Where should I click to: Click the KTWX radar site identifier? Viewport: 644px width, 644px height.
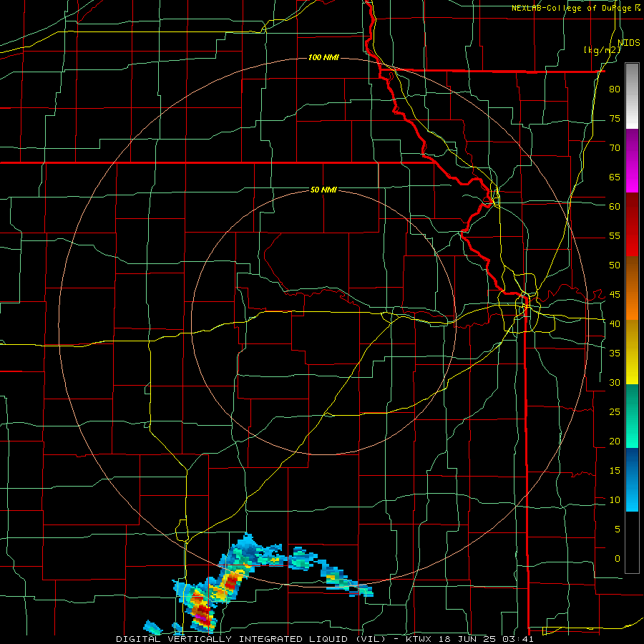click(420, 639)
